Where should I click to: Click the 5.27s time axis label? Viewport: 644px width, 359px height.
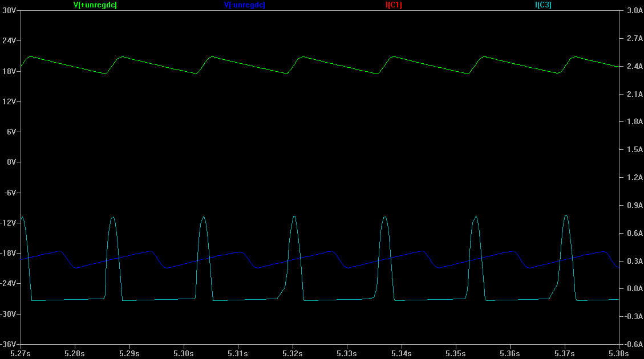click(21, 353)
